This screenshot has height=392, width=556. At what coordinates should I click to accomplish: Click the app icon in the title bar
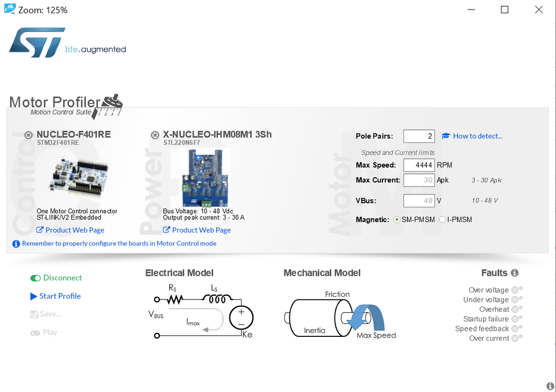(10, 9)
